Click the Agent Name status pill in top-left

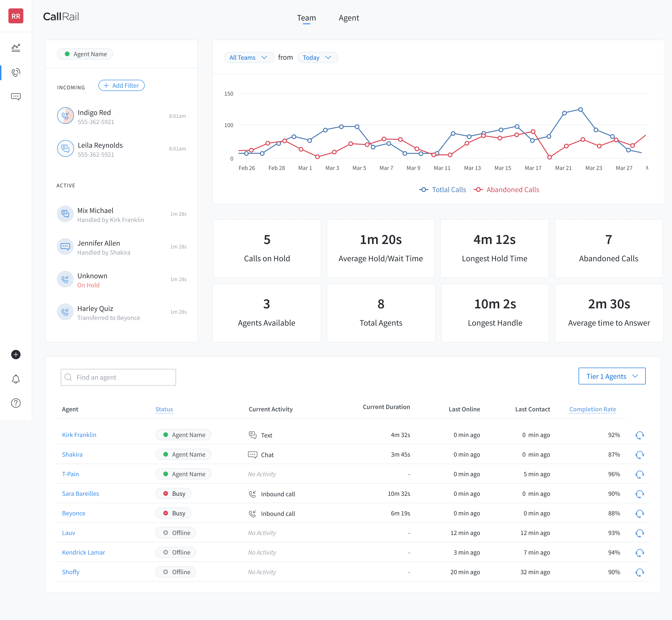tap(85, 54)
